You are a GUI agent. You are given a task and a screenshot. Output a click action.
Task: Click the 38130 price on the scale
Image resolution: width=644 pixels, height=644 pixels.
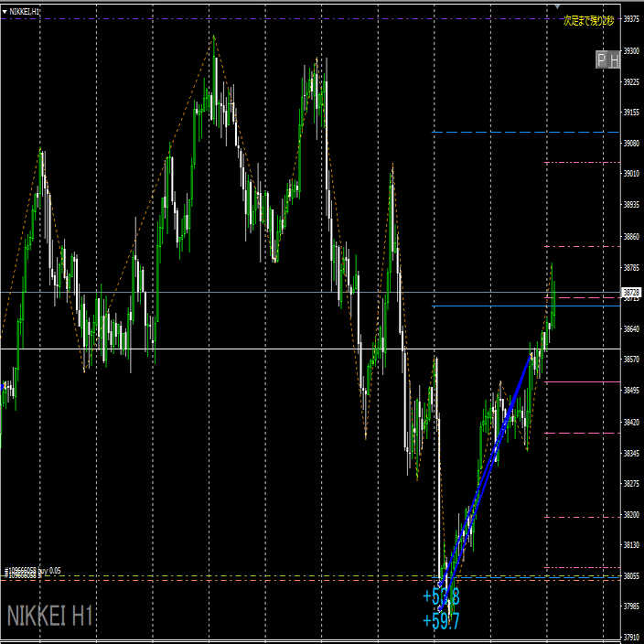[632, 544]
